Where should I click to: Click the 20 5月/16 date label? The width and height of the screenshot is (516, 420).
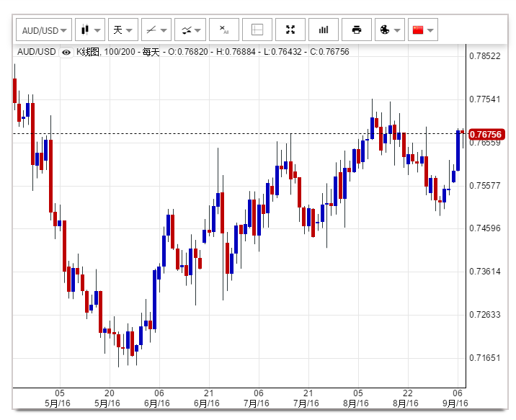pos(107,398)
